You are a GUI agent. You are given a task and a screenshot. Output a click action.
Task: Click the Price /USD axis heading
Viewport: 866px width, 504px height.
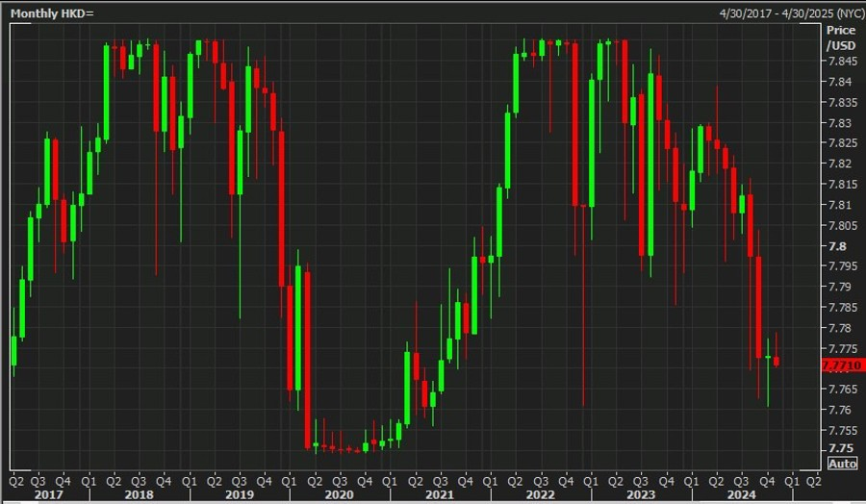coord(841,38)
